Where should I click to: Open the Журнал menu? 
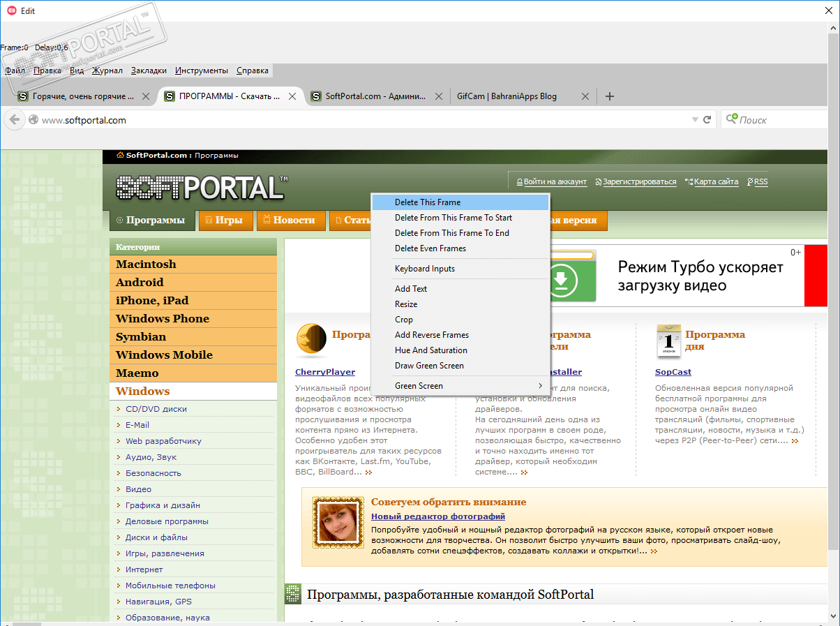point(107,70)
